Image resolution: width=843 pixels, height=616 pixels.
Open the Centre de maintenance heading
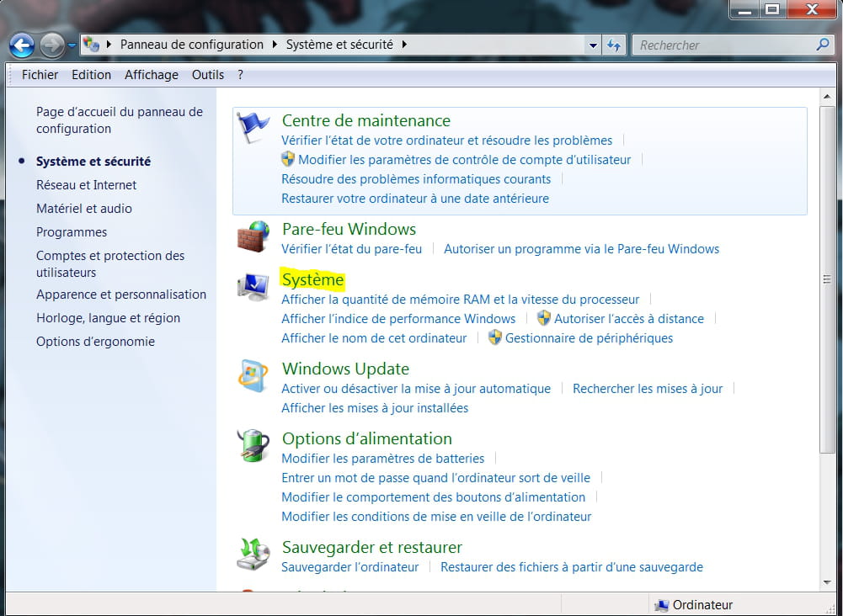[x=366, y=120]
